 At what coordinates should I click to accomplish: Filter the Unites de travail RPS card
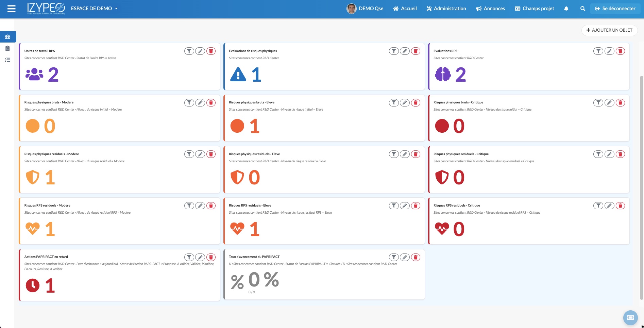[189, 51]
